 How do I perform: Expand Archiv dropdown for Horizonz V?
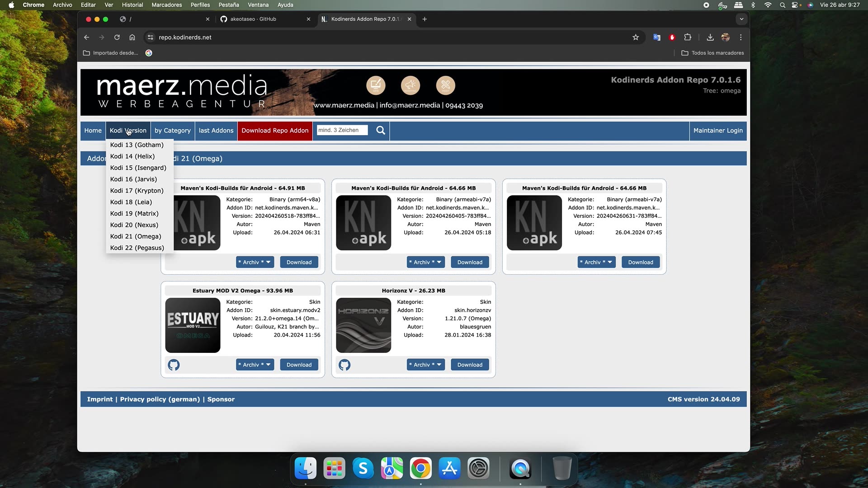point(425,365)
